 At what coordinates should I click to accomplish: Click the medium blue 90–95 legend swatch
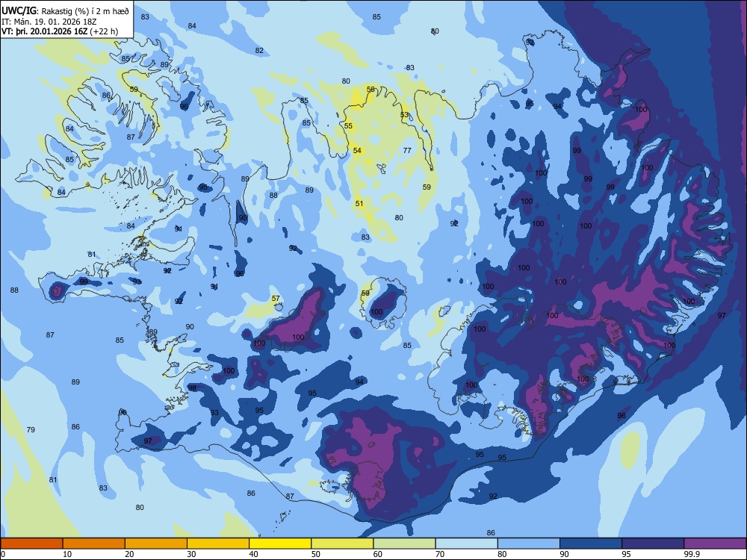click(x=591, y=544)
